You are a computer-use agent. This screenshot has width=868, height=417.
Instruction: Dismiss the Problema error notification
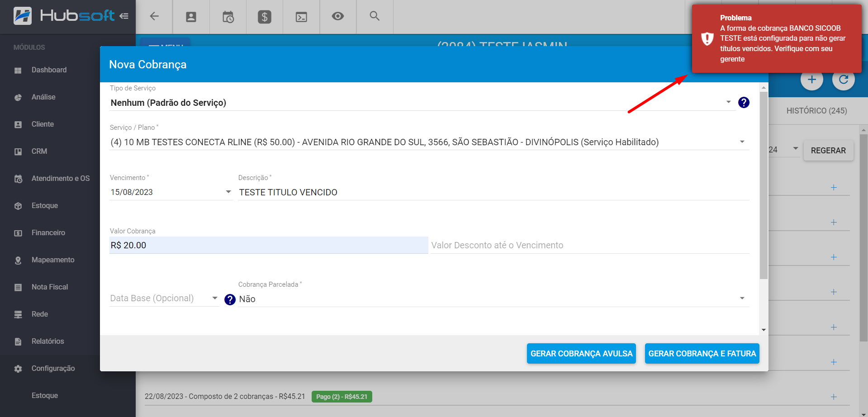tap(777, 38)
